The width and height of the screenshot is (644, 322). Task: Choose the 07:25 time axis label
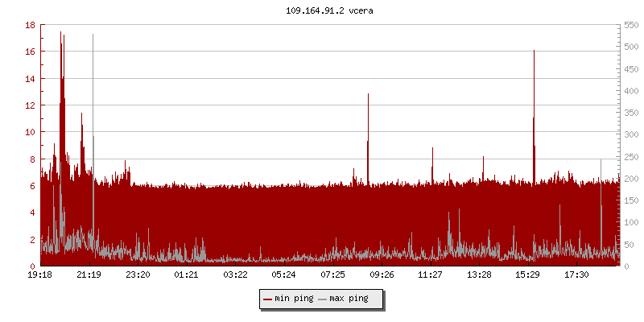coord(332,275)
